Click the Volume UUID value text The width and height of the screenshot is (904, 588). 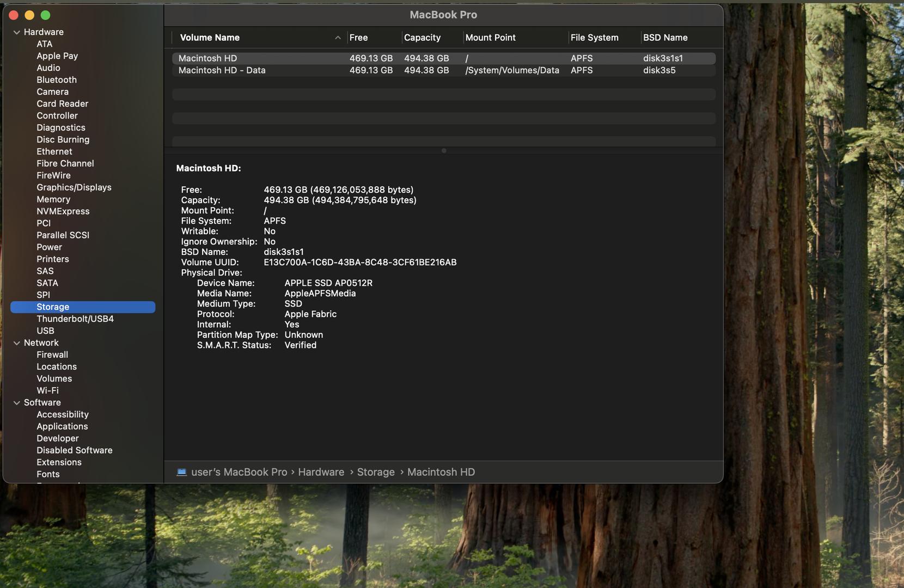click(360, 262)
